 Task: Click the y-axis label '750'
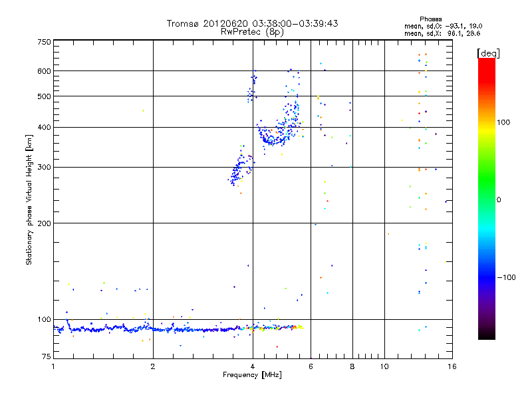[44, 42]
